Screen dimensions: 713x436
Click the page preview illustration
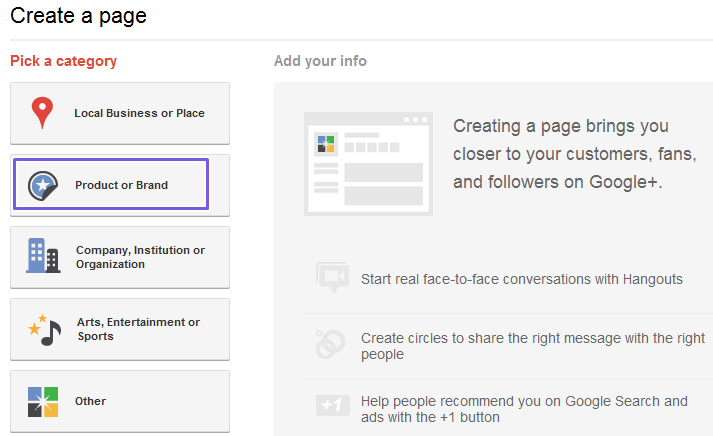pyautogui.click(x=367, y=163)
